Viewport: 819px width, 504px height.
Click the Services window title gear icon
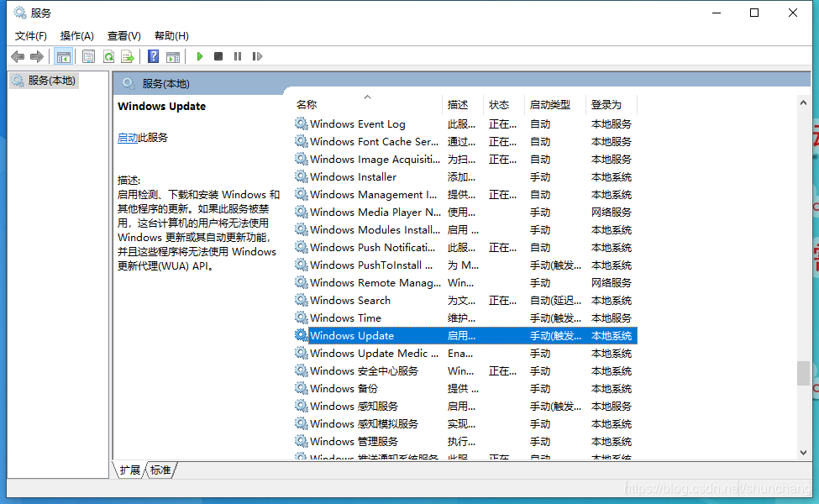point(20,13)
